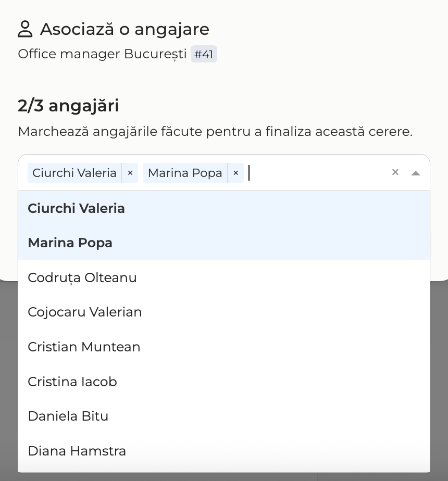The height and width of the screenshot is (481, 448).
Task: Choose Daniela Bitu from list
Action: [224, 416]
